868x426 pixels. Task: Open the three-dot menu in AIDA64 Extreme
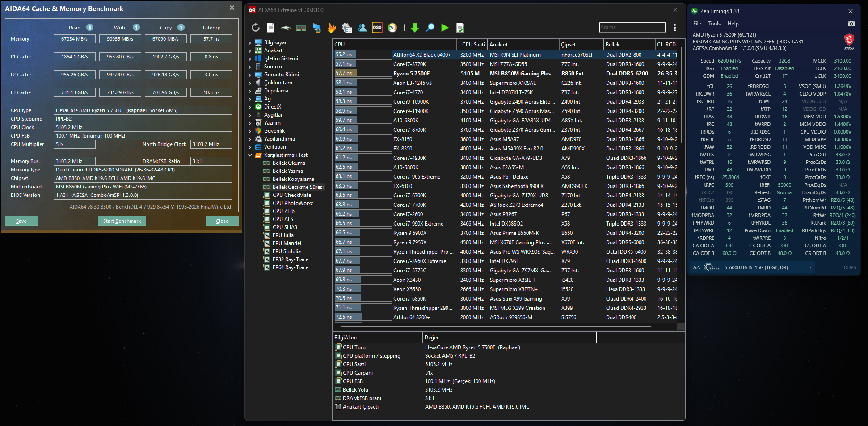675,28
